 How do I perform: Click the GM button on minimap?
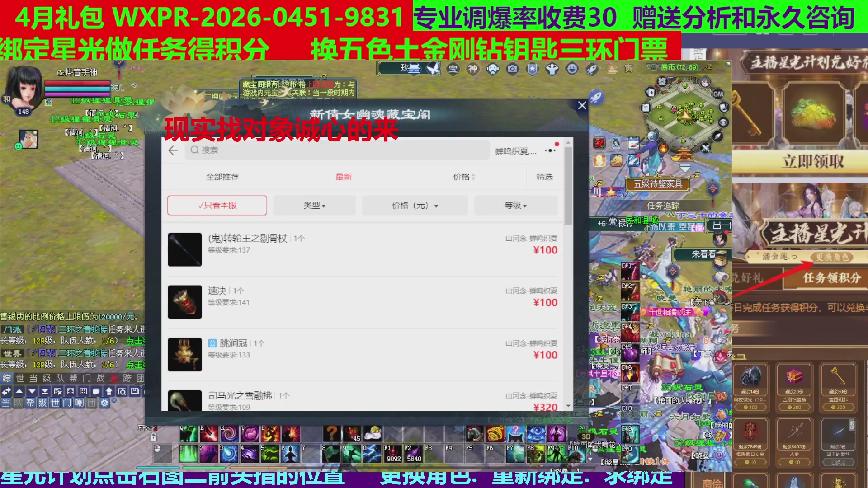tap(718, 94)
